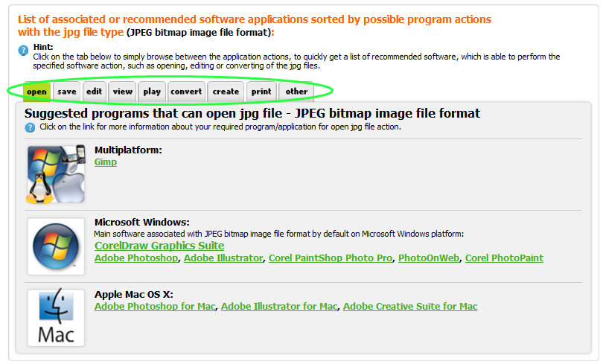Open the CorelDraw Graphics Suite link

(x=159, y=246)
